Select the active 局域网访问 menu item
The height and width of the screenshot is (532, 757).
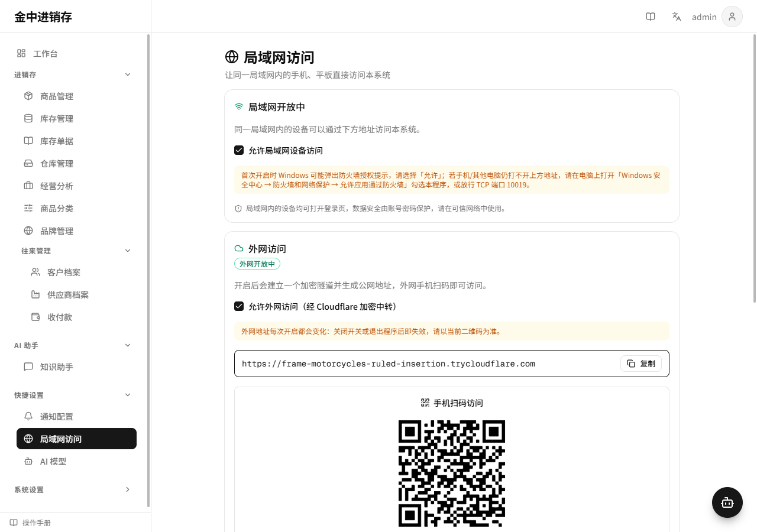pyautogui.click(x=76, y=439)
